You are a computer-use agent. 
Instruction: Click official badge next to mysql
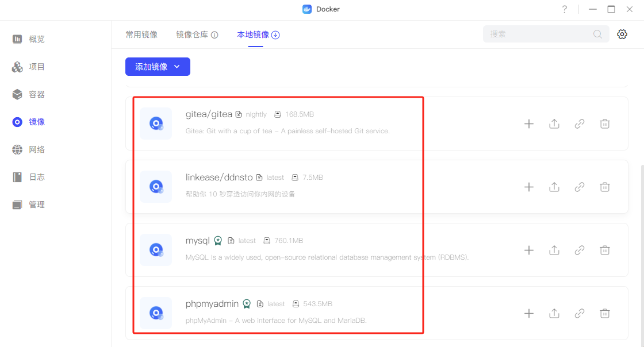click(218, 241)
